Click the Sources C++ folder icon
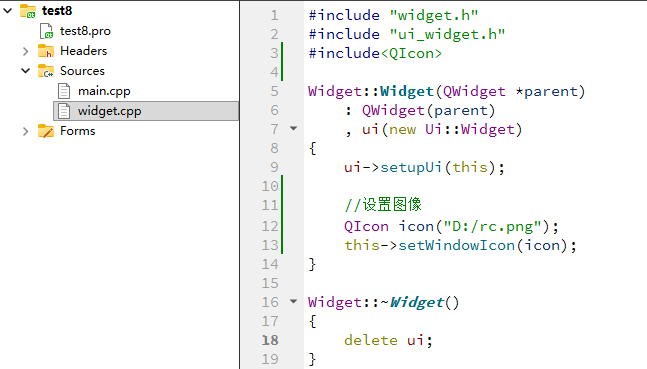Image resolution: width=647 pixels, height=369 pixels. [46, 71]
